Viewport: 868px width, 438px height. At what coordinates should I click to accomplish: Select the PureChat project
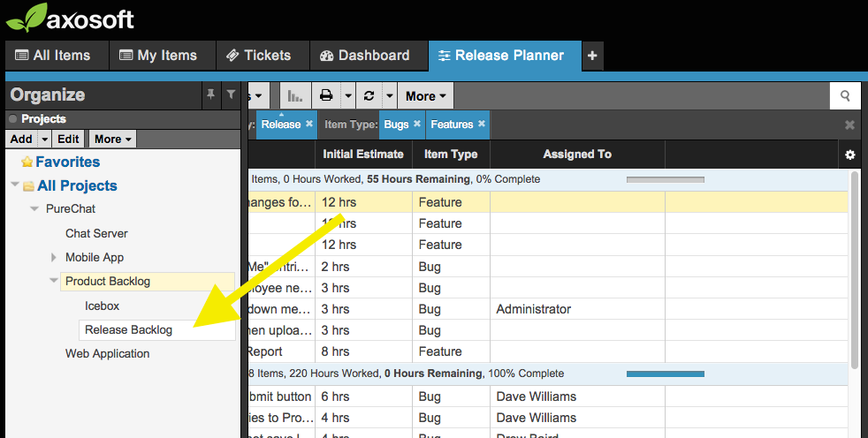coord(71,209)
